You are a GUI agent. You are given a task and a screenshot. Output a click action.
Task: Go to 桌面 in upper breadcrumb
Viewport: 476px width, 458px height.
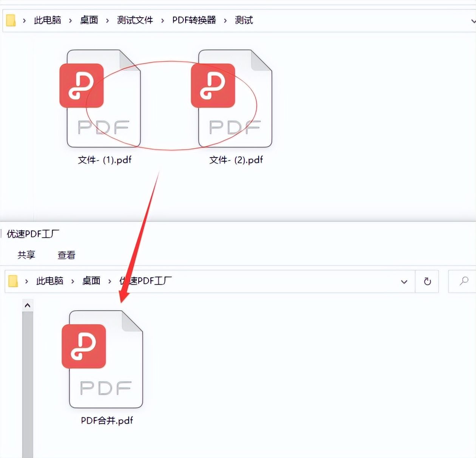click(89, 20)
